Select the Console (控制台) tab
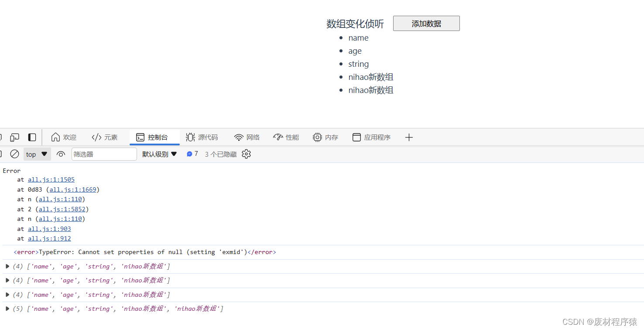This screenshot has width=644, height=330. click(x=154, y=137)
